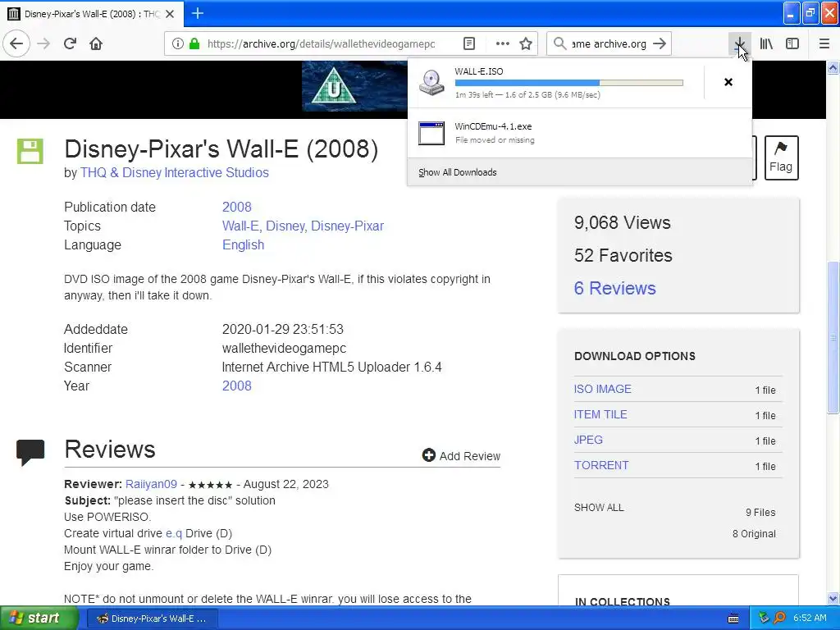The width and height of the screenshot is (840, 630).
Task: Download the JPEG option
Action: 588,440
